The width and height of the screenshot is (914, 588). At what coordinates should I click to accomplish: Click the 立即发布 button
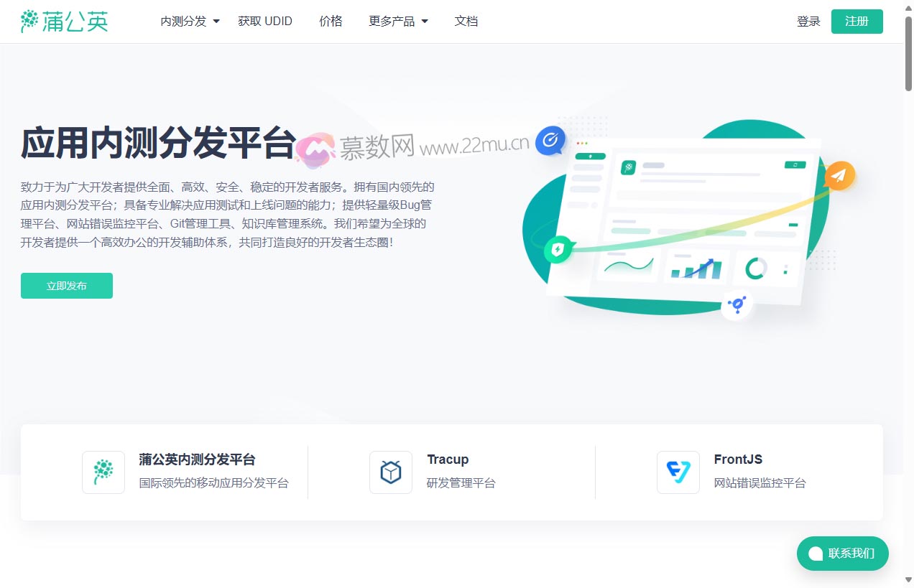tap(67, 286)
